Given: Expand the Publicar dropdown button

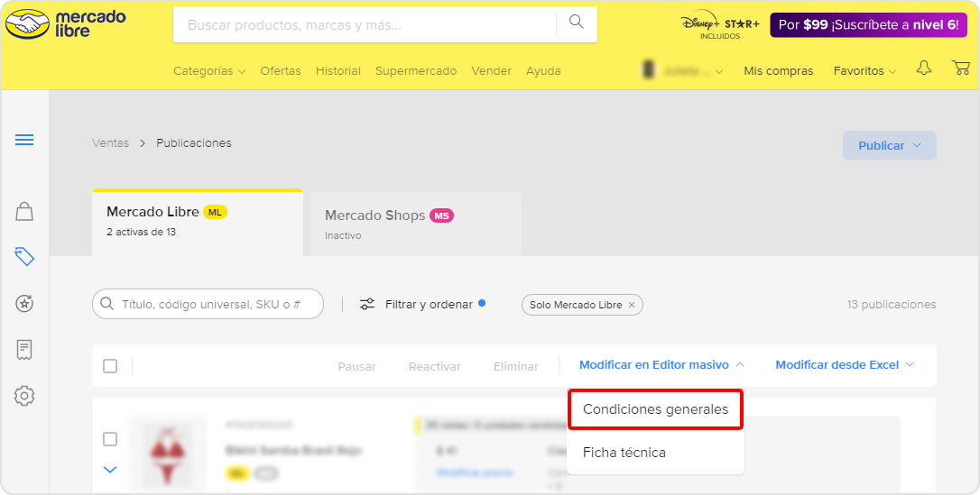Looking at the screenshot, I should click(x=890, y=145).
